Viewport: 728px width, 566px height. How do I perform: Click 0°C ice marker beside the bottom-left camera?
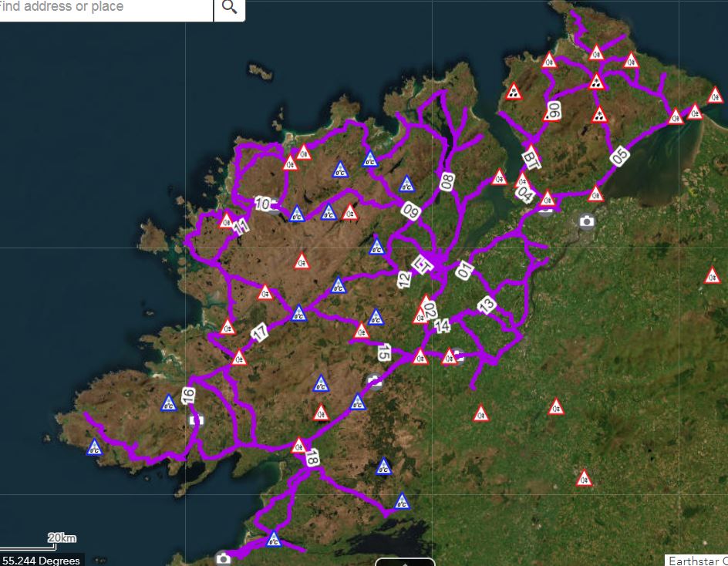[273, 540]
